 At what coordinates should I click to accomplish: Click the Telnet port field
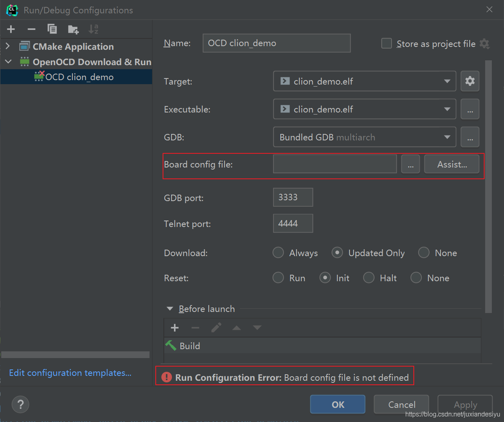coord(293,223)
